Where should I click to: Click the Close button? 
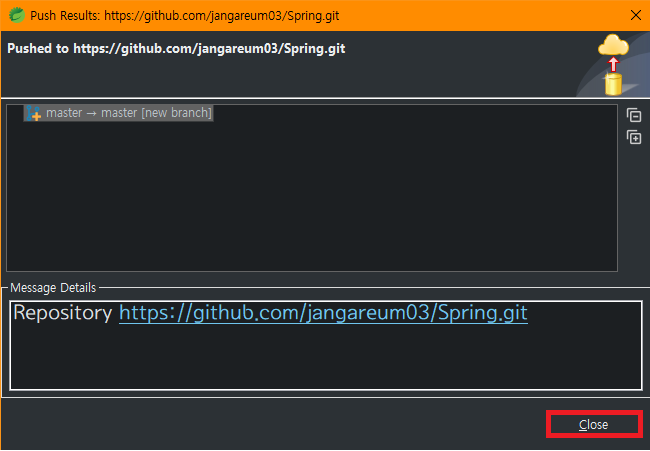coord(594,424)
